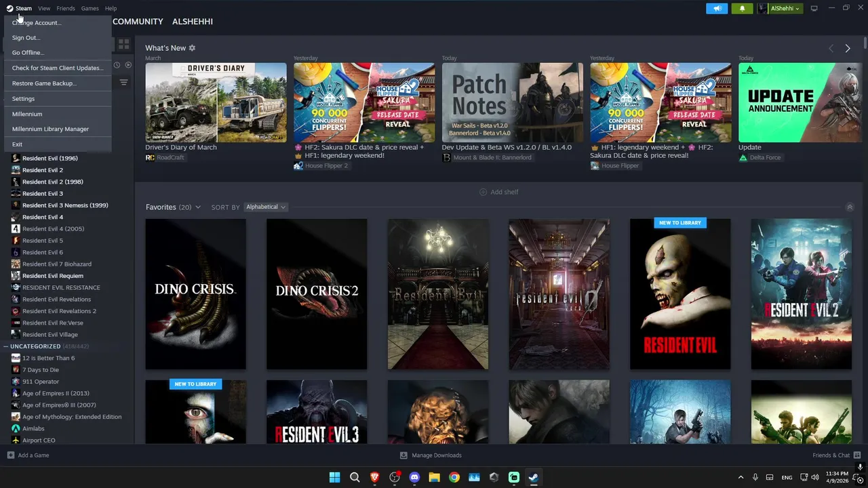
Task: Open Discord from taskbar
Action: [414, 477]
